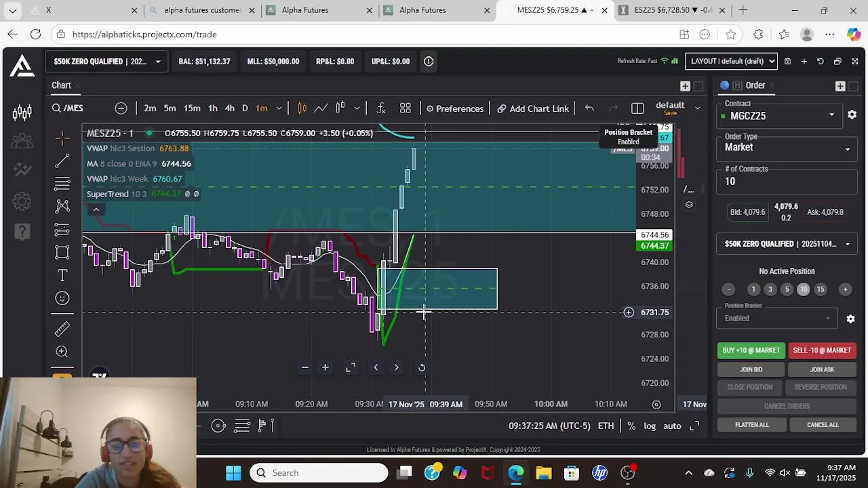
Task: Select the Chart panel tab
Action: (x=61, y=85)
